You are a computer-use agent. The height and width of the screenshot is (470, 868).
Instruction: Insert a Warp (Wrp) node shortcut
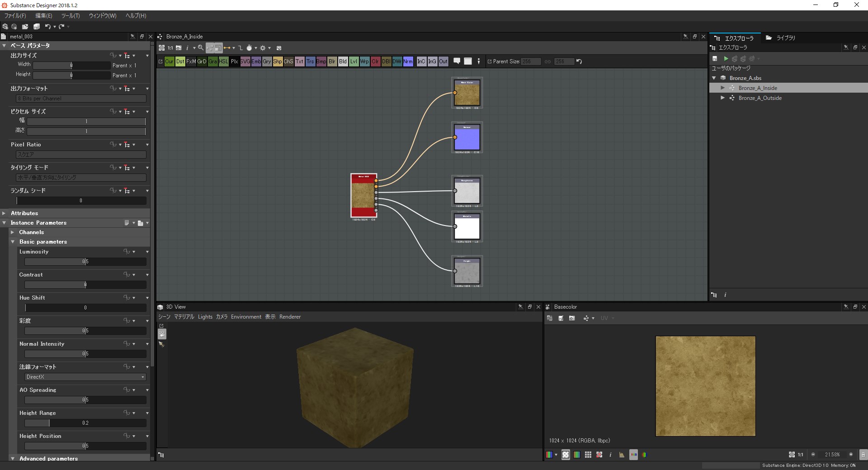[364, 61]
